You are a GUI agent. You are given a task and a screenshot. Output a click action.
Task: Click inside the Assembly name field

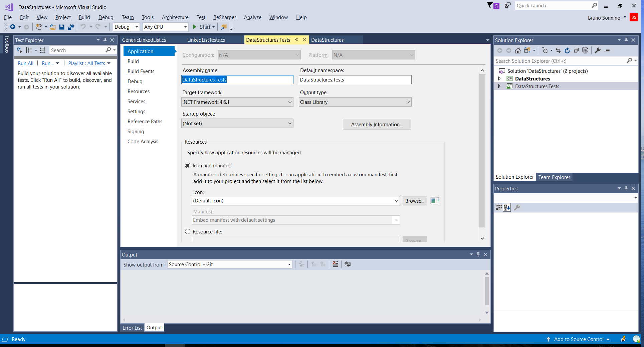pos(237,79)
